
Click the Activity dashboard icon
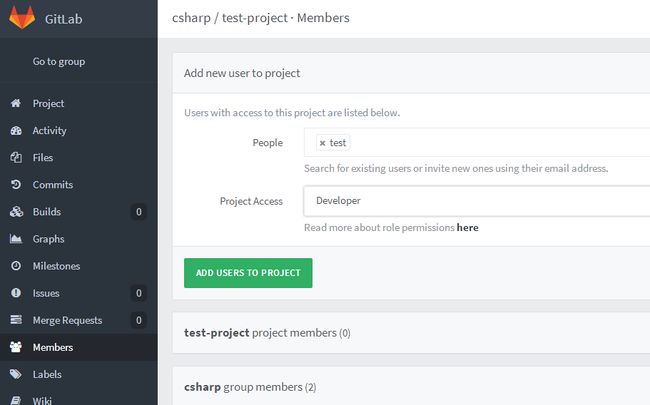click(x=16, y=131)
